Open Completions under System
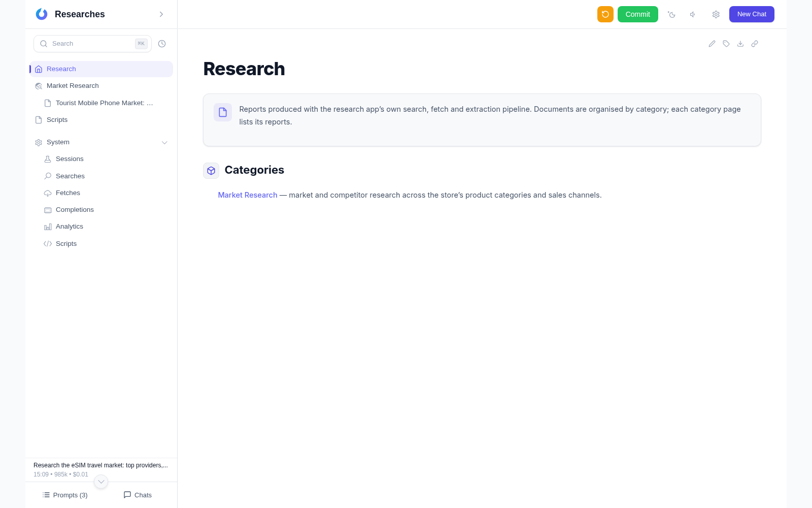Viewport: 812px width, 508px height. click(101, 210)
